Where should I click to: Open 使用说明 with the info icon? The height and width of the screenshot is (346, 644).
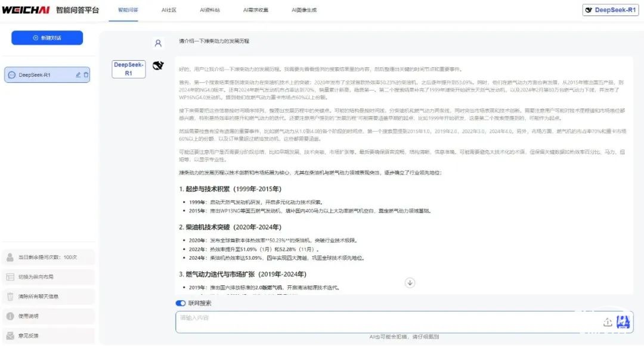(x=10, y=316)
